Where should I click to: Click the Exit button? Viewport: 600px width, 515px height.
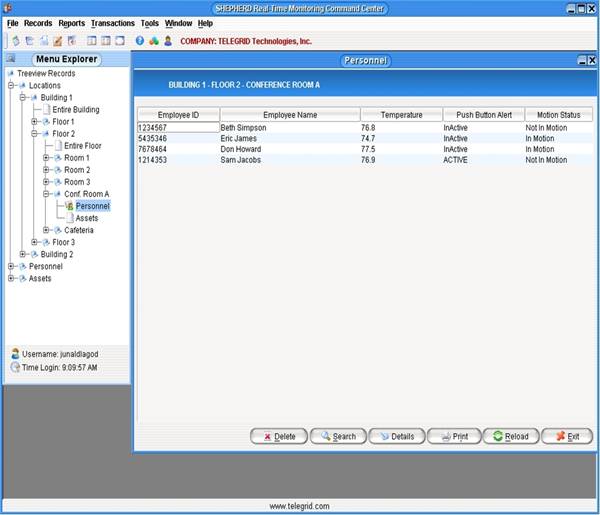coord(567,436)
